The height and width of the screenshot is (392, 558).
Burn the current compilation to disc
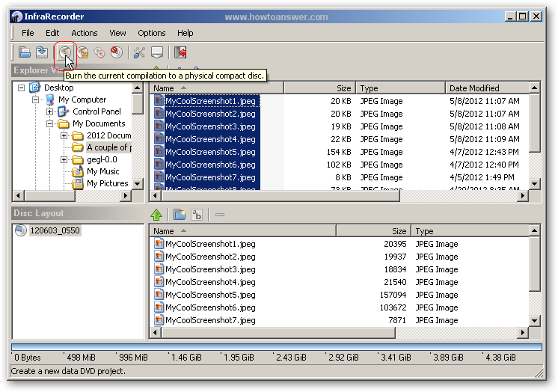pyautogui.click(x=65, y=52)
